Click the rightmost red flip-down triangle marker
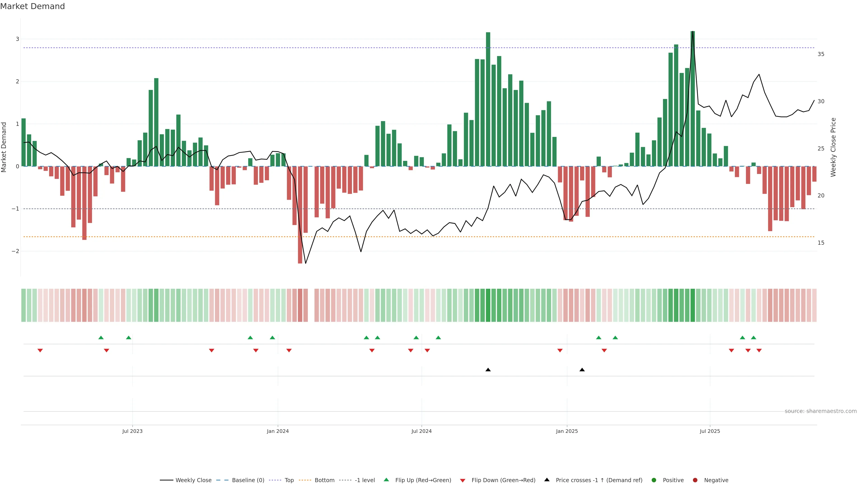868x488 pixels. click(759, 350)
